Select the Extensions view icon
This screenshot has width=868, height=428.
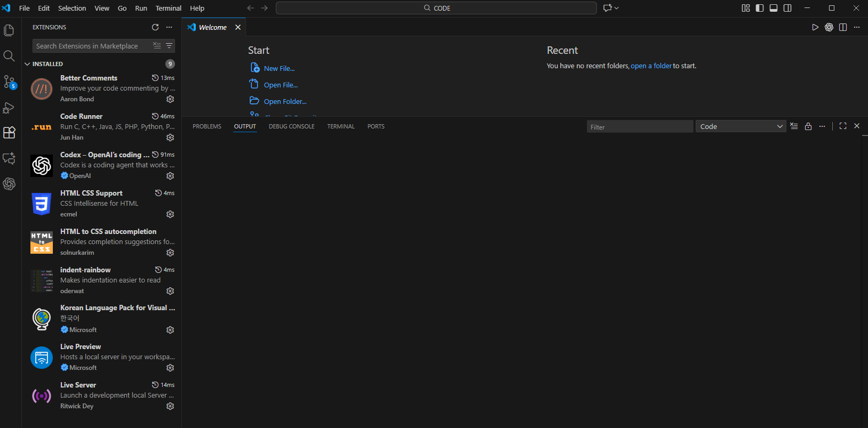click(x=9, y=133)
